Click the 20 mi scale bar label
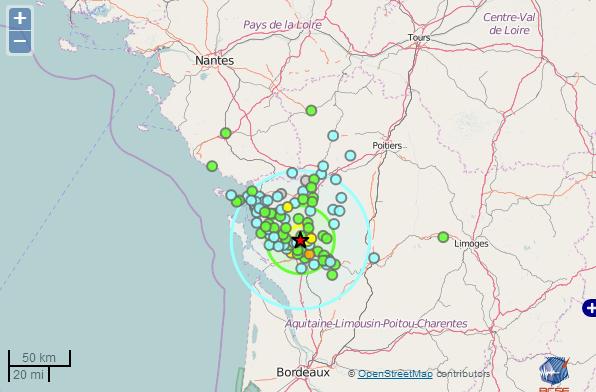 click(28, 375)
